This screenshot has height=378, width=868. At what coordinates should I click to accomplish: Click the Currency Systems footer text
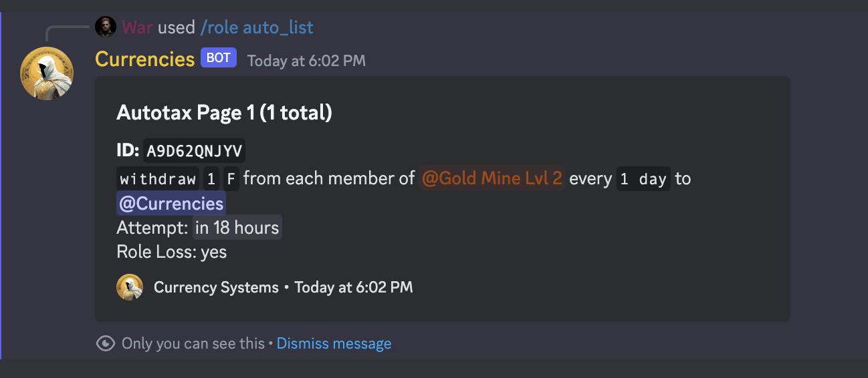coord(216,288)
